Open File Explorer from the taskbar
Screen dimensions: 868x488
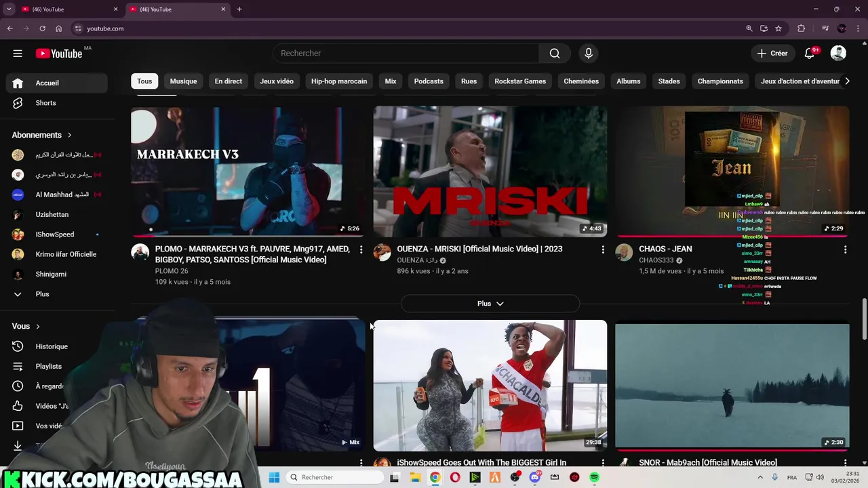(415, 477)
